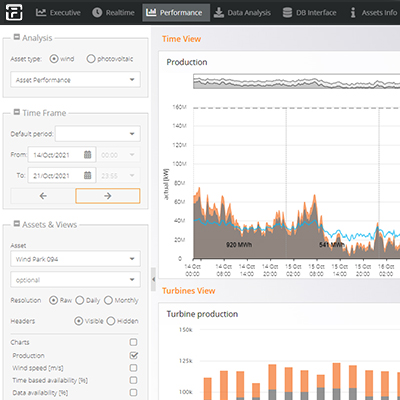Set Headers to Hidden
This screenshot has width=400, height=400.
point(111,321)
